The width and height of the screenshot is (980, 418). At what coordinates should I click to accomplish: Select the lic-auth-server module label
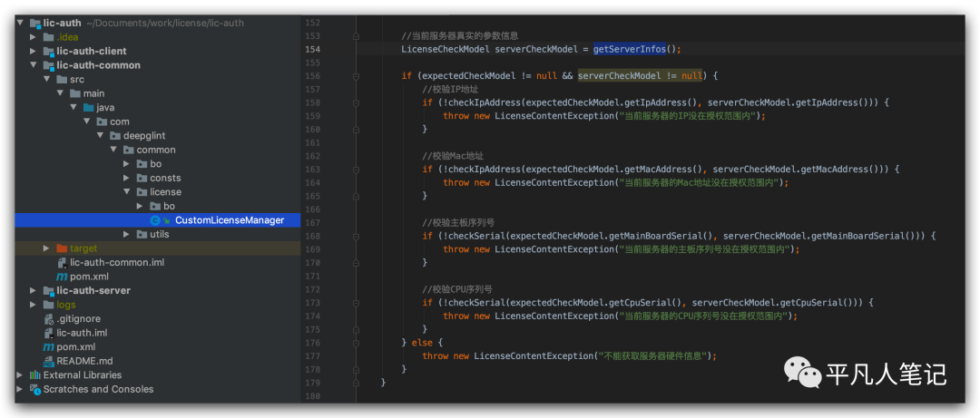pos(93,290)
